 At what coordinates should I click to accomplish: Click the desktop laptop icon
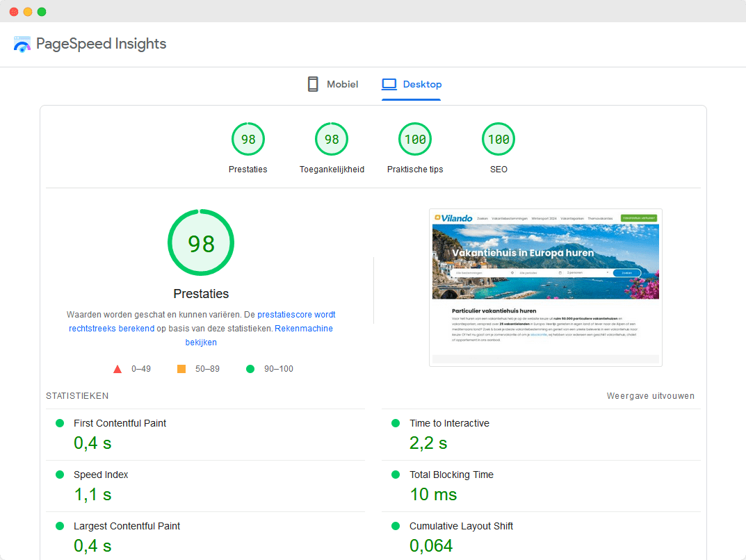coord(389,84)
